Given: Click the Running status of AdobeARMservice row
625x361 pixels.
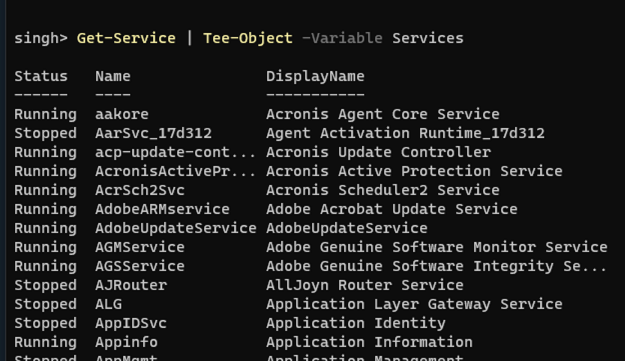Looking at the screenshot, I should tap(45, 210).
